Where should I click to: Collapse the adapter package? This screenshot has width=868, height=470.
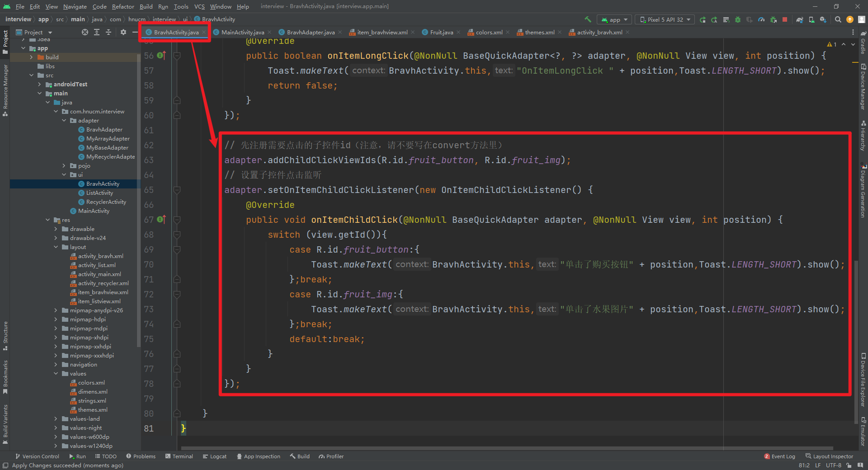tap(64, 121)
